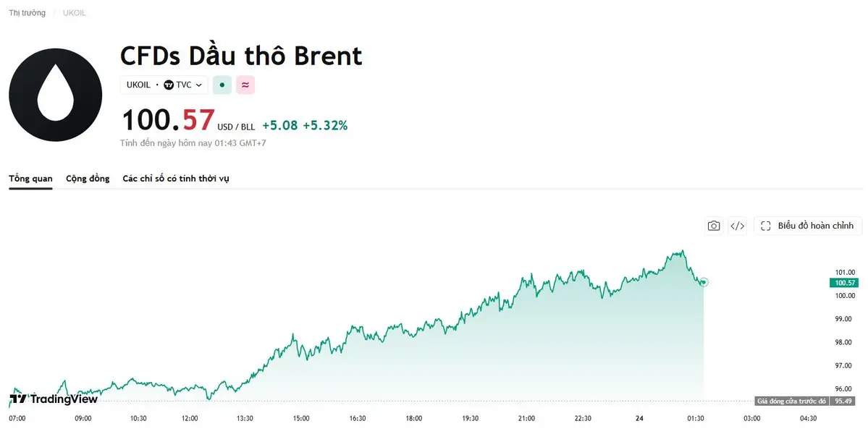Click the Brent oil drop logo
868x434 pixels.
coord(55,95)
